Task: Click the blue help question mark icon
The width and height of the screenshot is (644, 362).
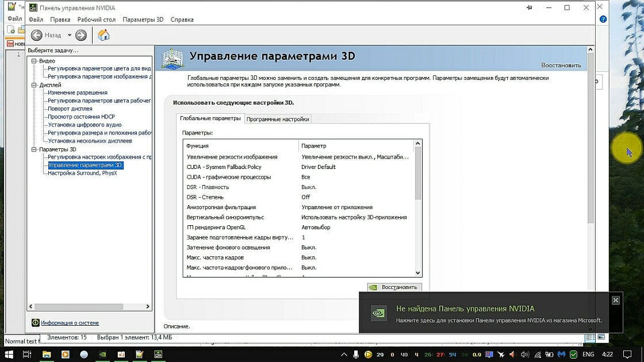Action: tap(603, 20)
